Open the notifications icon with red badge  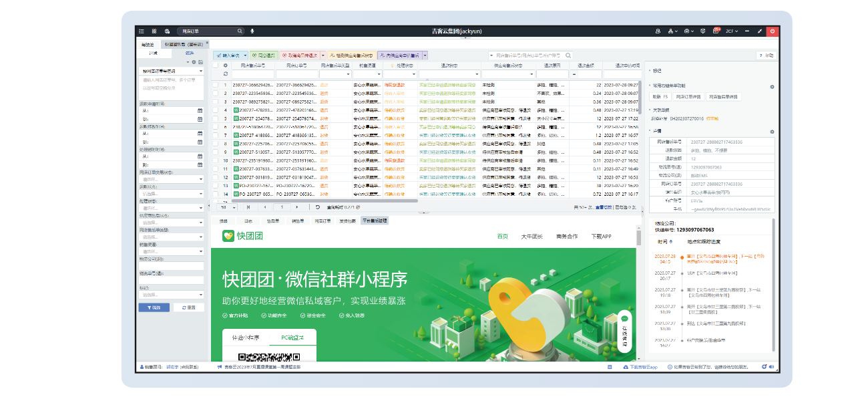[x=716, y=31]
